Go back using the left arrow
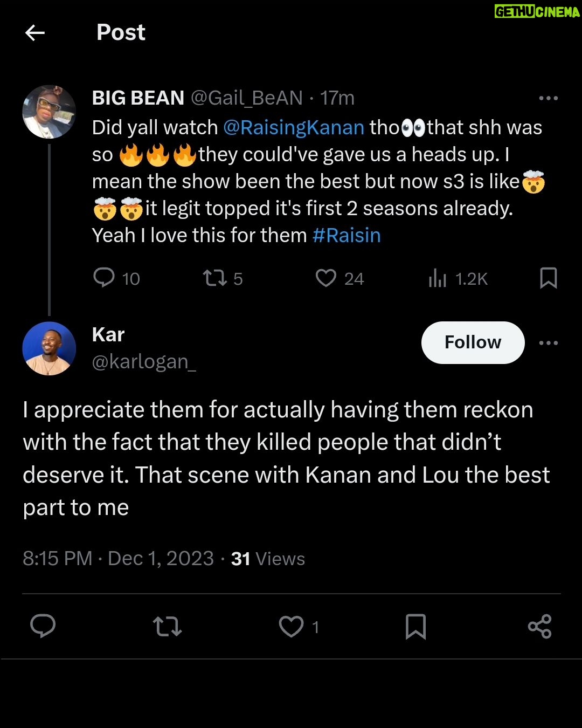The width and height of the screenshot is (582, 728). [x=35, y=33]
